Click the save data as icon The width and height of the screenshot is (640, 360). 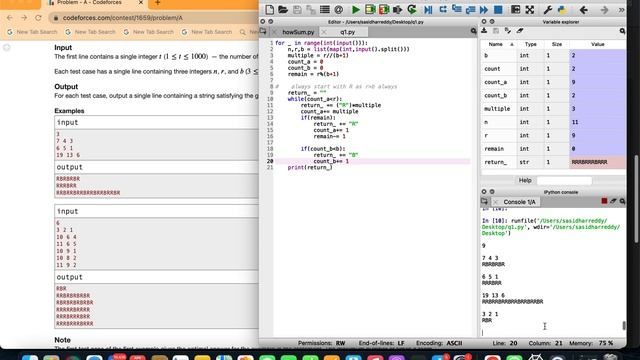click(x=508, y=31)
